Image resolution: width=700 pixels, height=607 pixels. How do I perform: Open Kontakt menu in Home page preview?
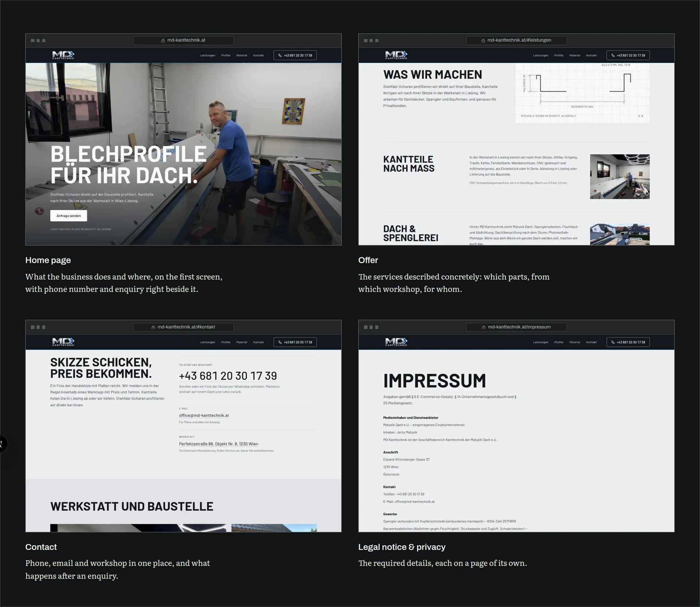[258, 55]
